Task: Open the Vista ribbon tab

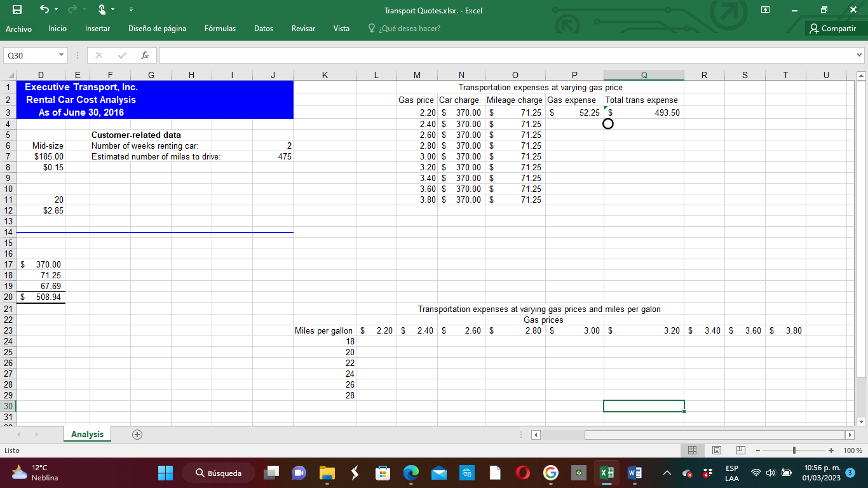Action: pos(341,29)
